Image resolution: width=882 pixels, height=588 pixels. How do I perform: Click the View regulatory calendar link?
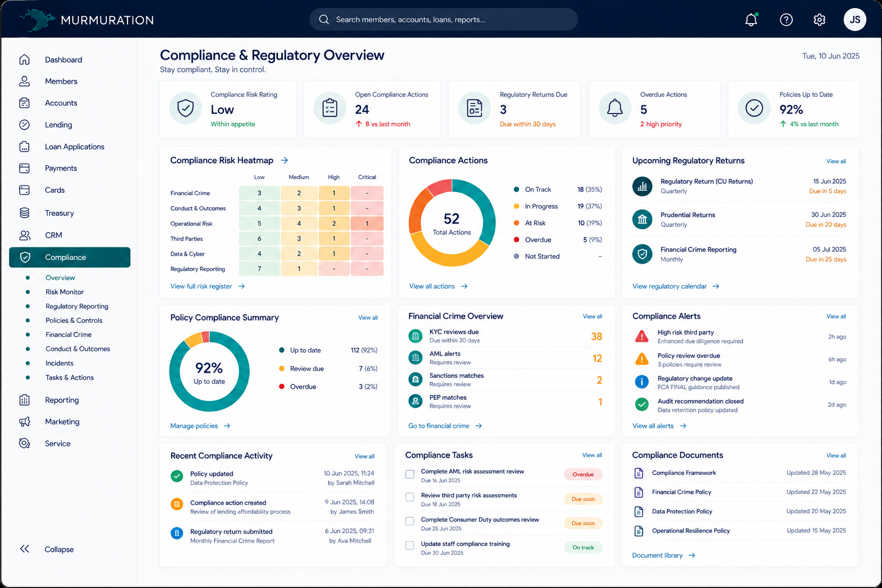pos(676,286)
